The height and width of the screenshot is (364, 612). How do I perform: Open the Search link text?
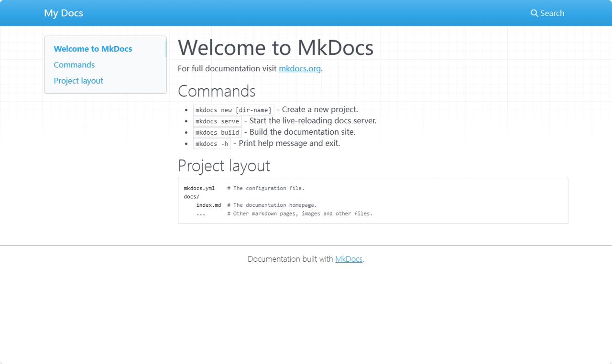pyautogui.click(x=552, y=13)
